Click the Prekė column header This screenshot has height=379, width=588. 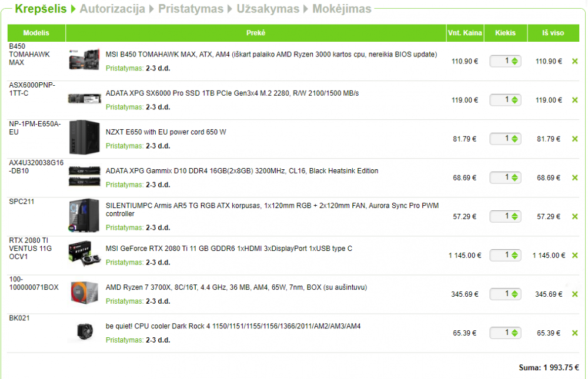(256, 33)
